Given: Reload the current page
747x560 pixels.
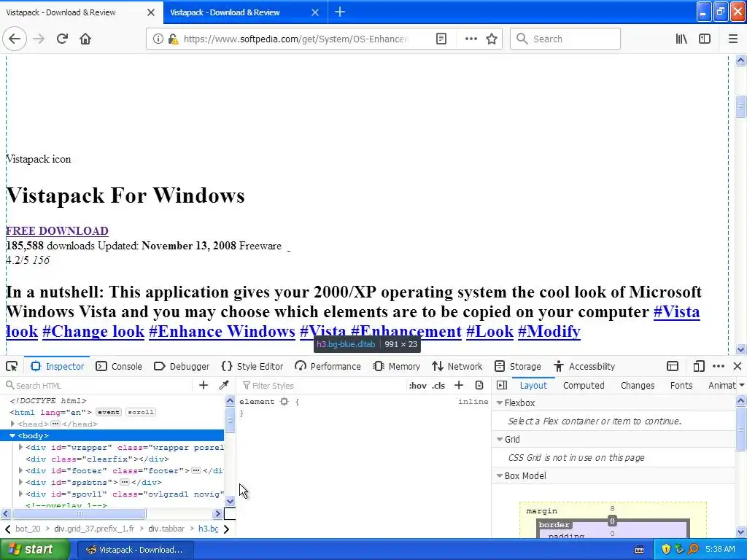Looking at the screenshot, I should coord(62,39).
